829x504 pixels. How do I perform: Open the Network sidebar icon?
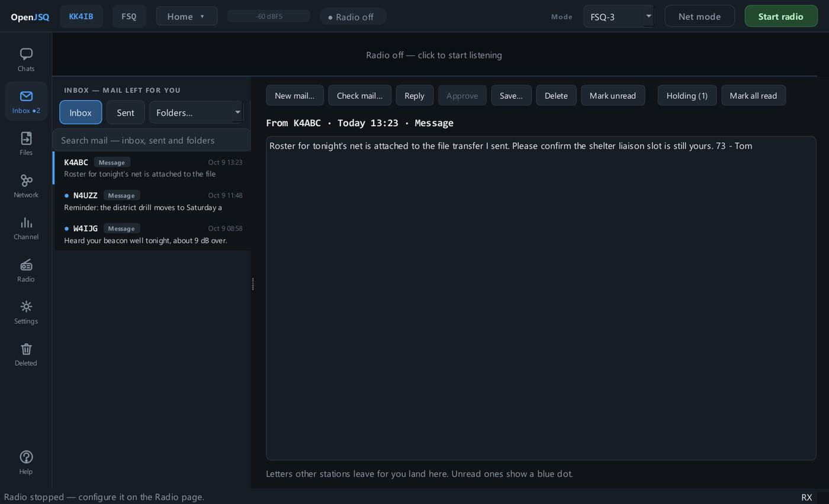click(x=26, y=185)
